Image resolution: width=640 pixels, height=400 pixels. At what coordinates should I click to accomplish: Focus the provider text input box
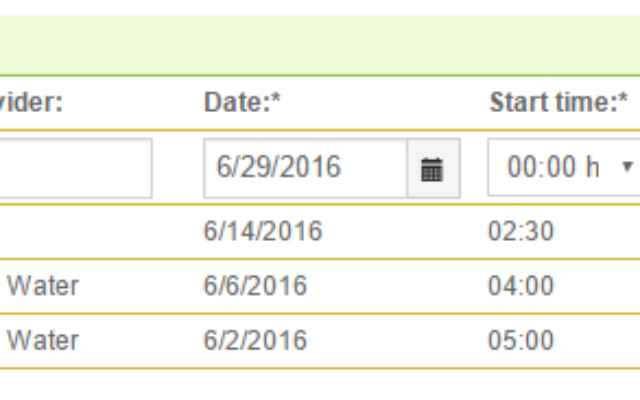pyautogui.click(x=76, y=168)
